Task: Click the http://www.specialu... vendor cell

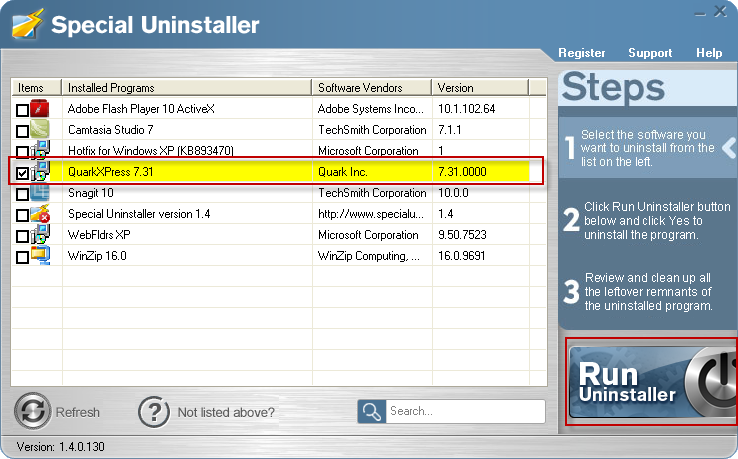Action: (x=371, y=214)
